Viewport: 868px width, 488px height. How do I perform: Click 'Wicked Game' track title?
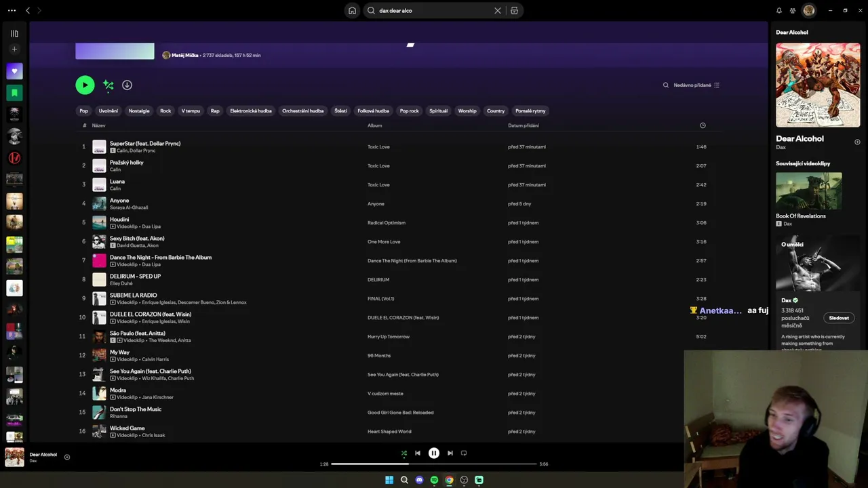[x=127, y=428]
